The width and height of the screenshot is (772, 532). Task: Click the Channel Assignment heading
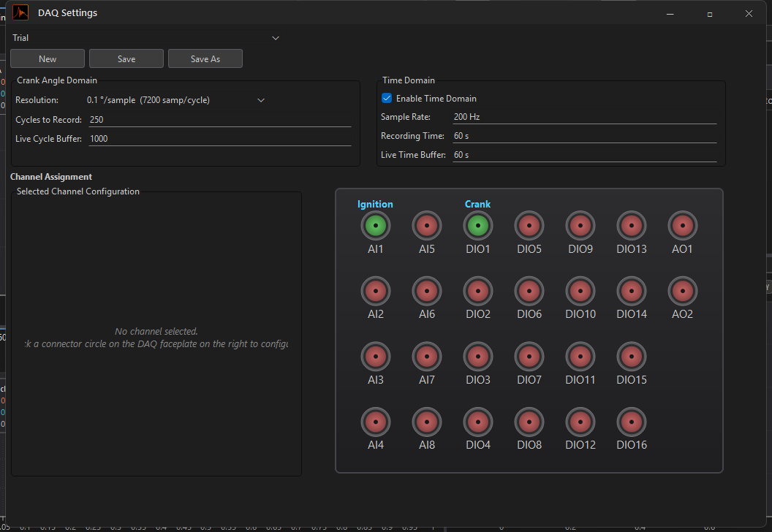click(51, 177)
